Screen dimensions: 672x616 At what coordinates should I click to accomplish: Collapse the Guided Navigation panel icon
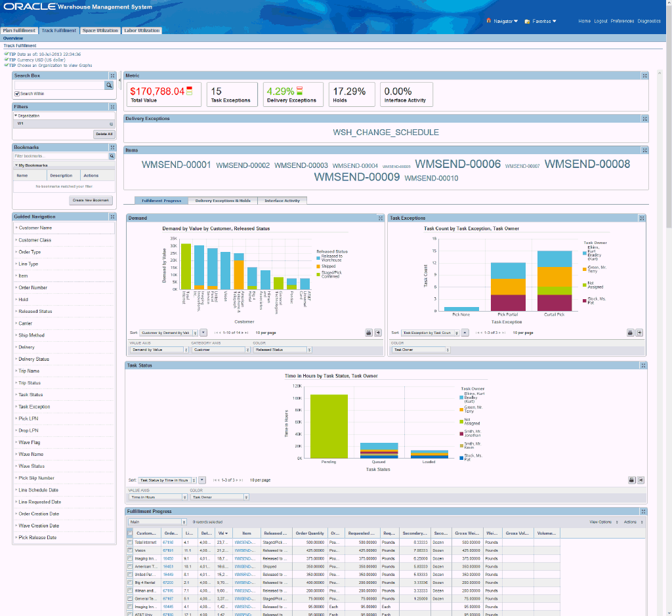point(112,216)
